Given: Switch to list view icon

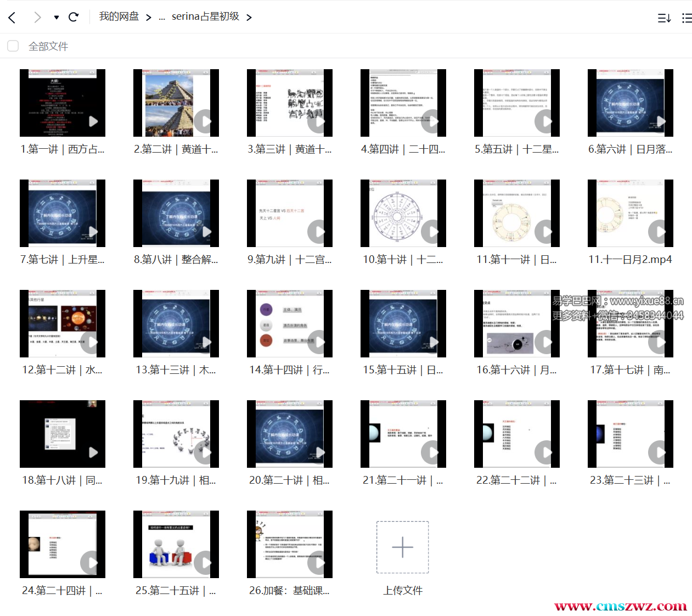Looking at the screenshot, I should [686, 18].
